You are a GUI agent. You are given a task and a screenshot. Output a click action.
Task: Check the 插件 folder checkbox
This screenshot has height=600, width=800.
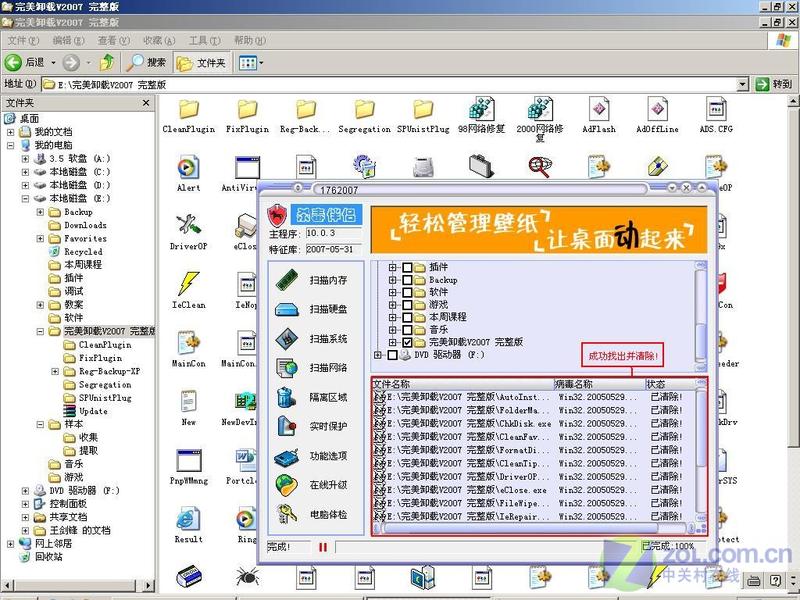[x=407, y=267]
